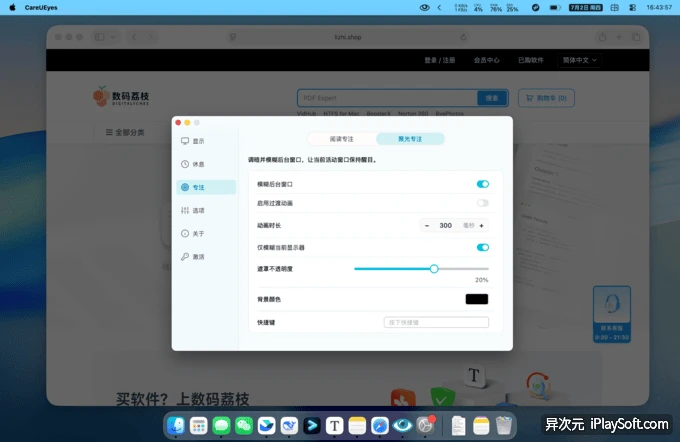The height and width of the screenshot is (442, 680).
Task: Click the lizhi.shop address bar in Safari
Action: click(348, 37)
